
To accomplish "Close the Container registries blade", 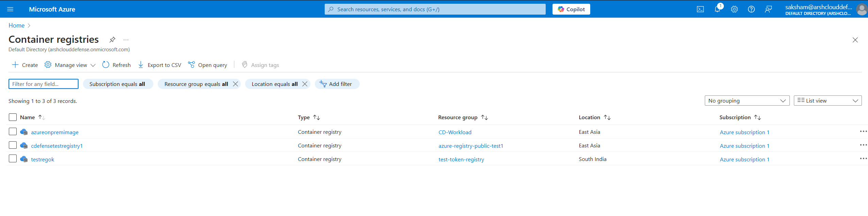I will click(x=855, y=40).
